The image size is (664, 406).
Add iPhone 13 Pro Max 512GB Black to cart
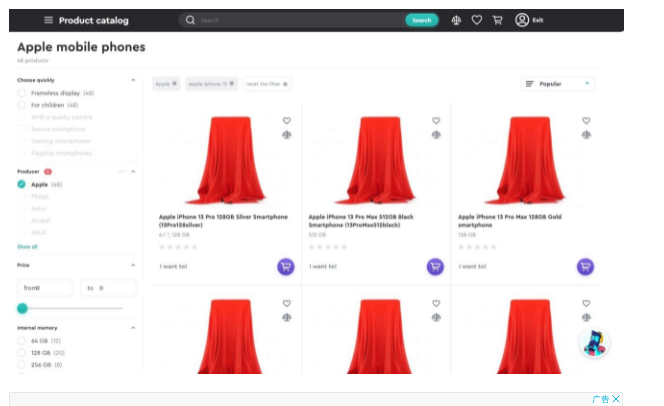(435, 267)
